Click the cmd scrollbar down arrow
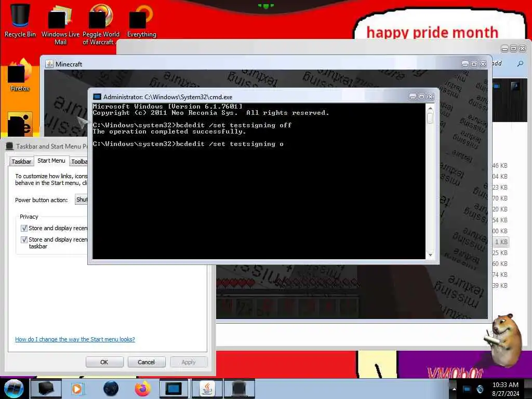Screen dimensions: 532x399 430,255
